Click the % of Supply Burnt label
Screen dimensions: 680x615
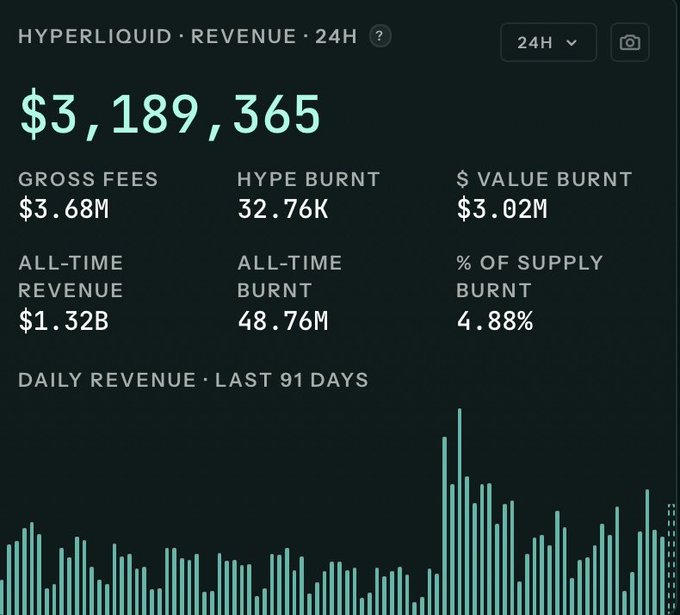530,277
